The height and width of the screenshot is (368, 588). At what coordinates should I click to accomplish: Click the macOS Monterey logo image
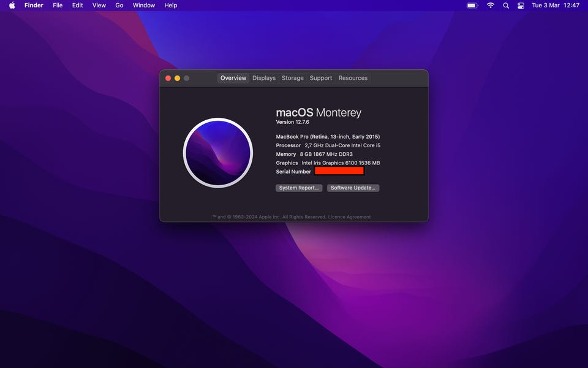(218, 153)
